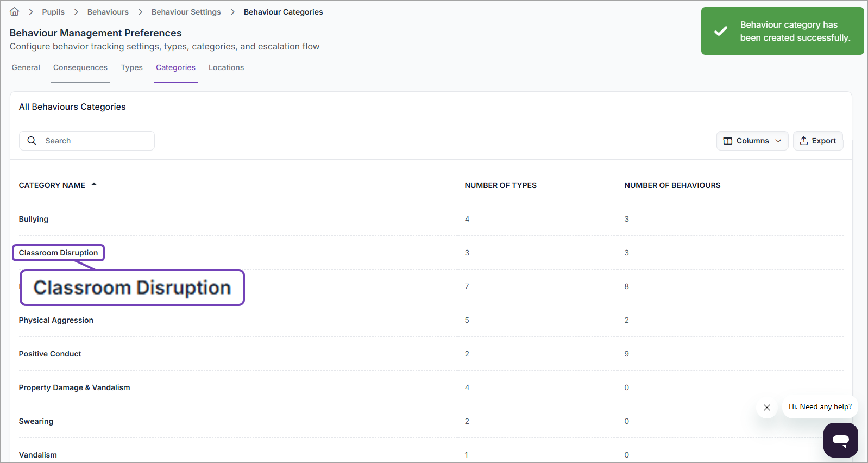Go to the Locations tab
This screenshot has width=868, height=463.
click(x=226, y=67)
